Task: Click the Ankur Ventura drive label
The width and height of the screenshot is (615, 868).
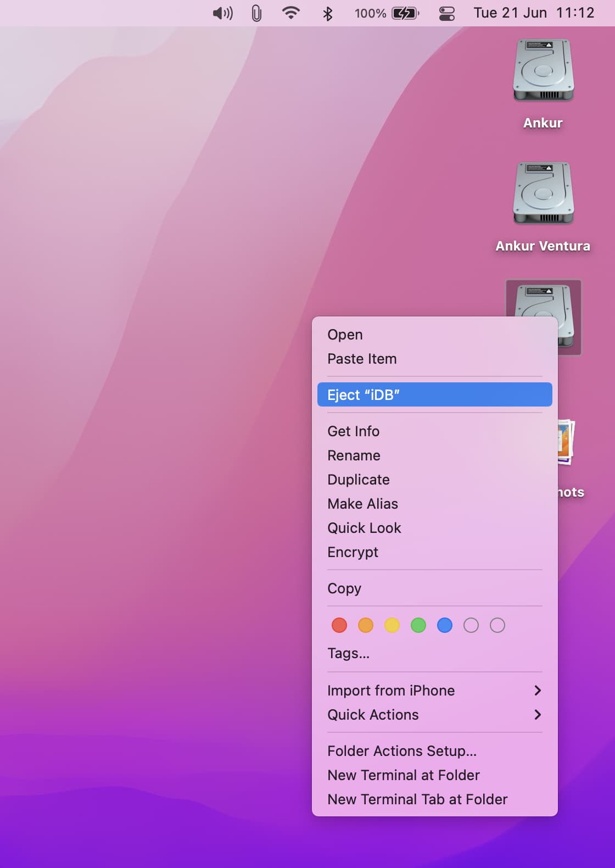Action: tap(543, 246)
